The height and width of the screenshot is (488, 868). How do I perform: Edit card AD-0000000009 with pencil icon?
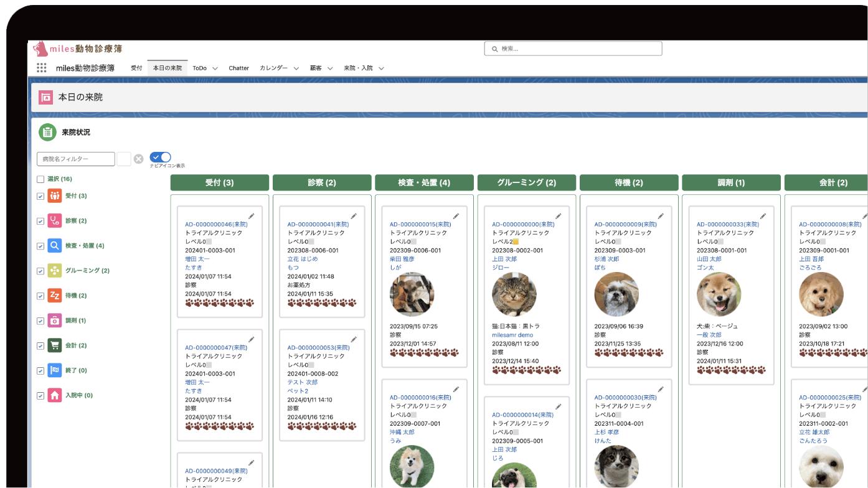[x=661, y=216]
